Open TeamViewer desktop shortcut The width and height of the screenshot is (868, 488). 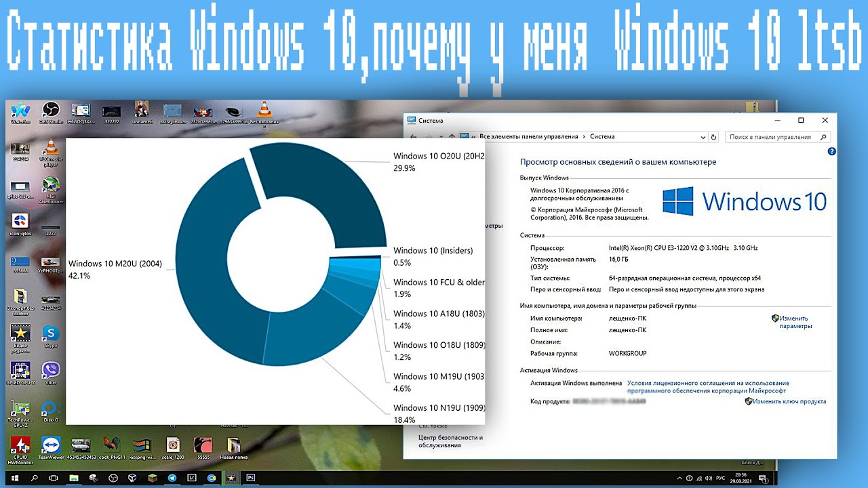(51, 448)
